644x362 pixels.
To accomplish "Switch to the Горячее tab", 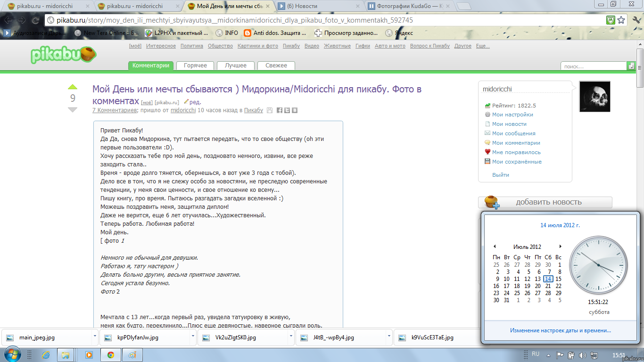I will point(195,66).
